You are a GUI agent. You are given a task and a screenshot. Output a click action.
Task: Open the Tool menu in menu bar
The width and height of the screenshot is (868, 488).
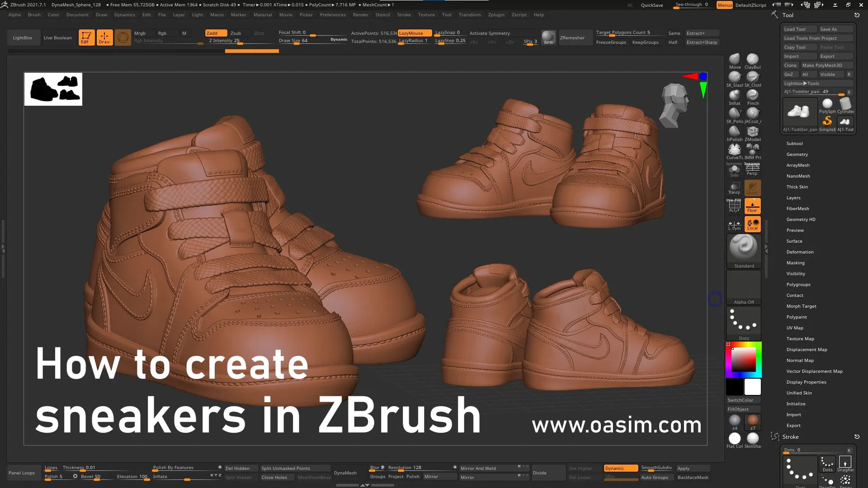(x=447, y=14)
